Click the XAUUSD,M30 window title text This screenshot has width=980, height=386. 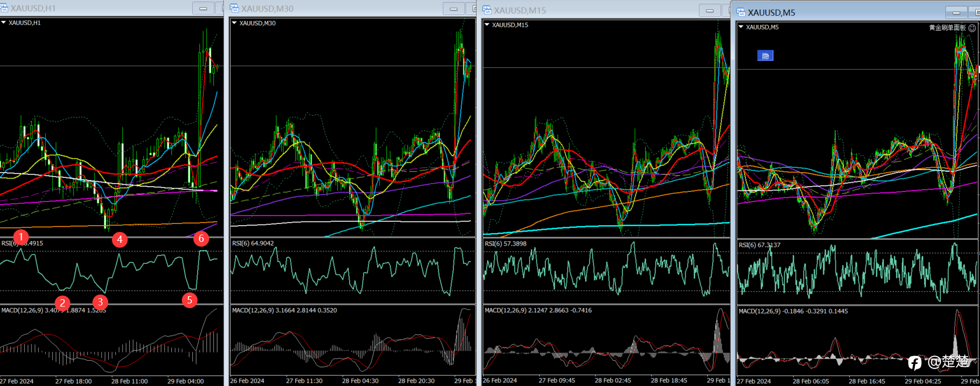point(267,9)
